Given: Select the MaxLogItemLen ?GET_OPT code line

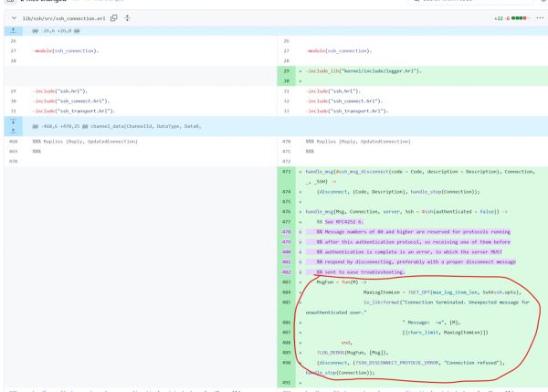Looking at the screenshot, I should click(x=442, y=292).
